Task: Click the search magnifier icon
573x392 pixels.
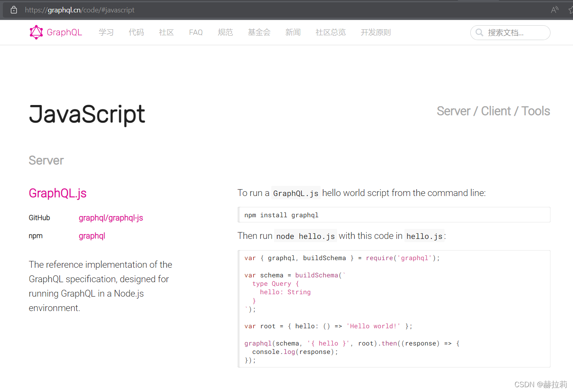Action: coord(480,32)
